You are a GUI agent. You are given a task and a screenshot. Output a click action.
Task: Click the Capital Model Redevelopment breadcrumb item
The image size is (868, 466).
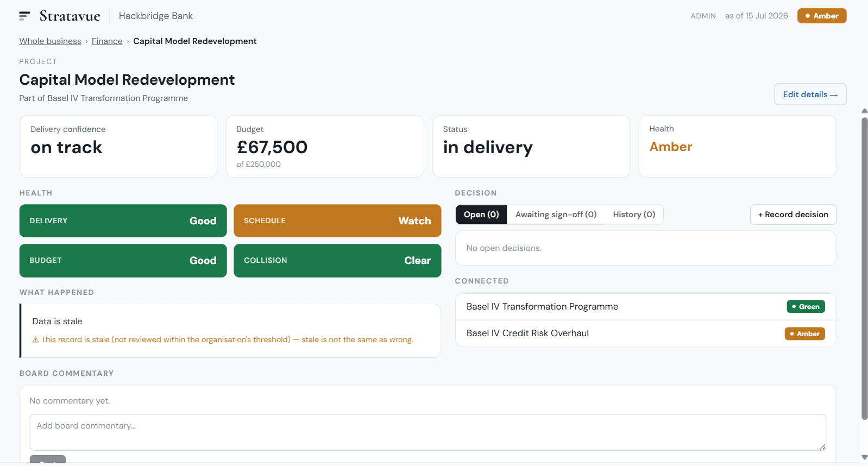click(195, 41)
